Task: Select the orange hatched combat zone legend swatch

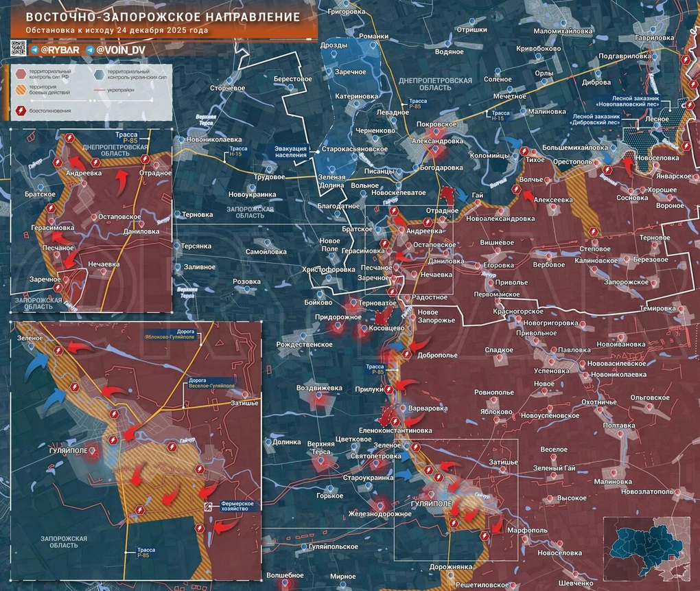Action: [21, 91]
